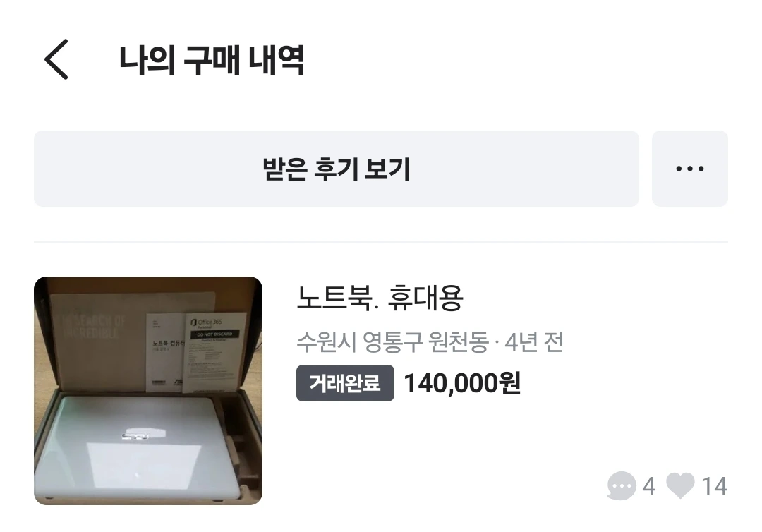Go back using the left arrow icon
Screen dimensions: 762x532
click(56, 59)
